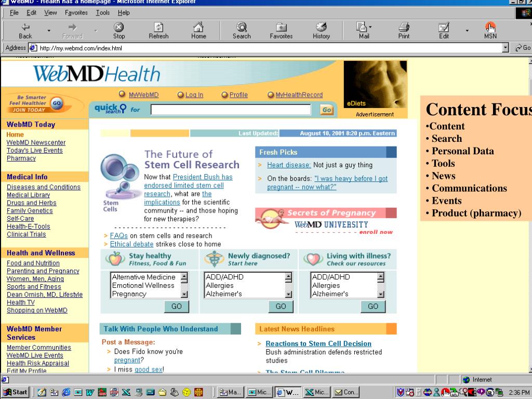
Task: Open the Heart disease link in Fresh Picks
Action: 289,165
